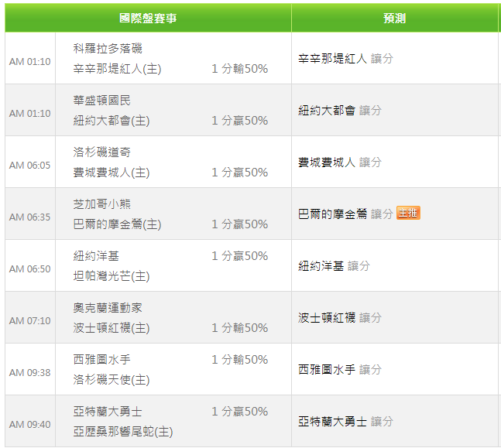Select team 紐約大都會(主) in the matchup column
The image size is (501, 448).
pyautogui.click(x=112, y=121)
